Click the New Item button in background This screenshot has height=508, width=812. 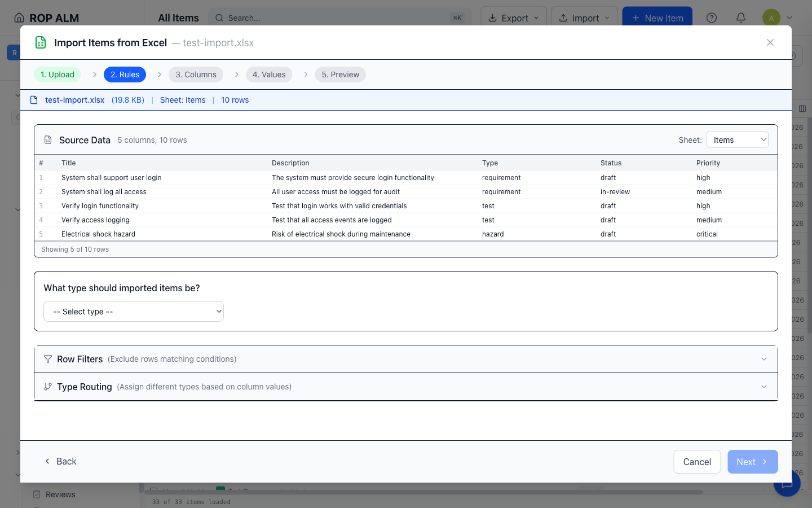pyautogui.click(x=657, y=17)
